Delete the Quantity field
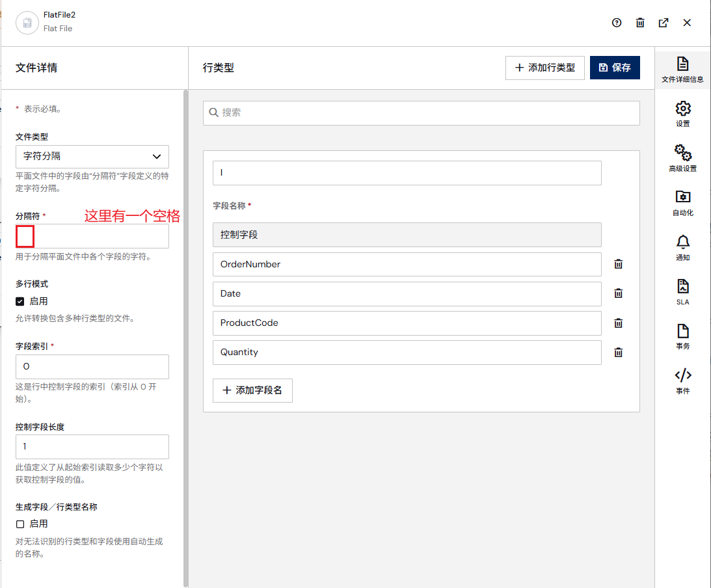Viewport: 711px width, 588px height. pos(618,353)
